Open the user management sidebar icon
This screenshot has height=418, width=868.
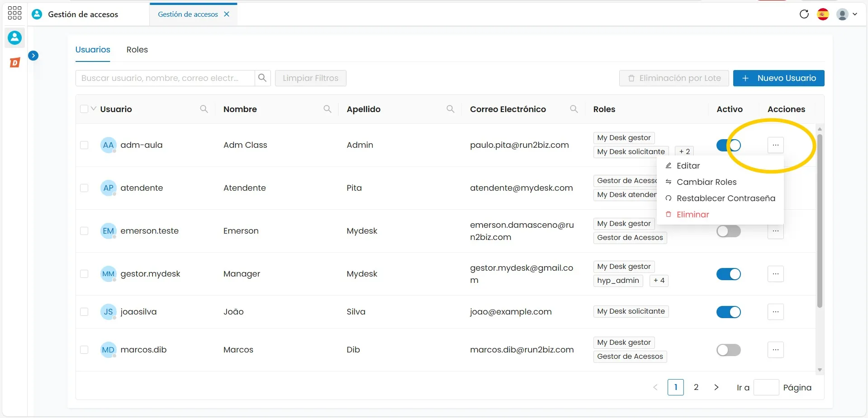(x=14, y=38)
